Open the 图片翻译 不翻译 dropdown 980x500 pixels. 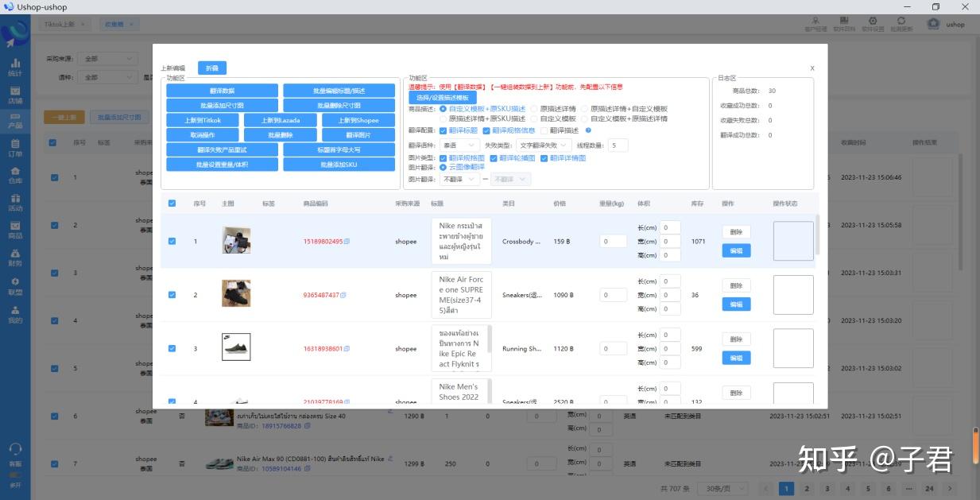pyautogui.click(x=459, y=180)
